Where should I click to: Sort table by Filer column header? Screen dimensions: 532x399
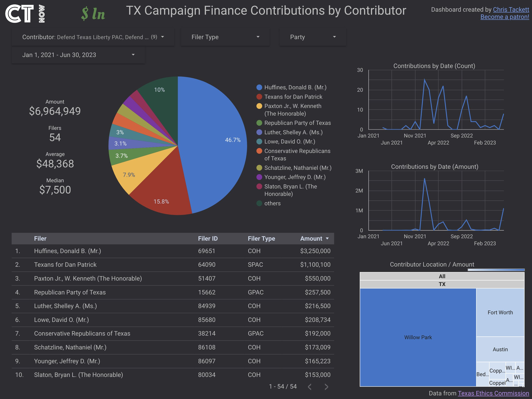coord(40,239)
